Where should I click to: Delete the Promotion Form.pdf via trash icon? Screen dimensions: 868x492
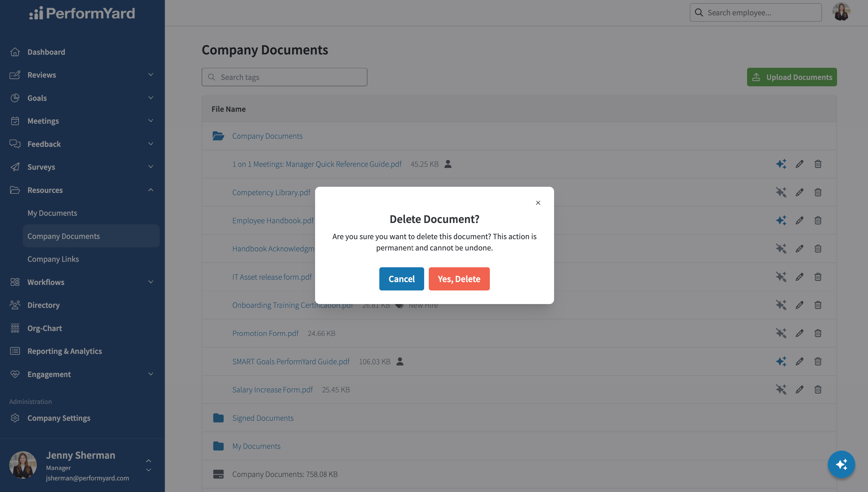[x=818, y=333]
